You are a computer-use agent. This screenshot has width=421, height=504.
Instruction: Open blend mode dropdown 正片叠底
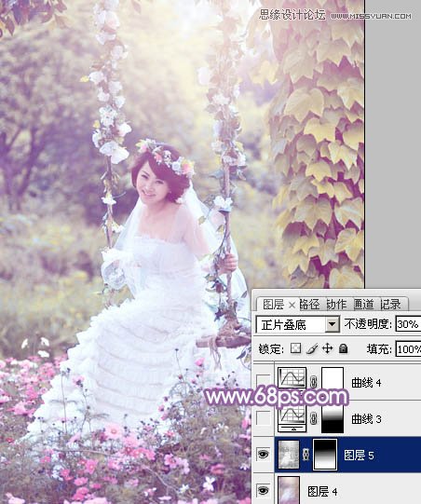pyautogui.click(x=332, y=324)
